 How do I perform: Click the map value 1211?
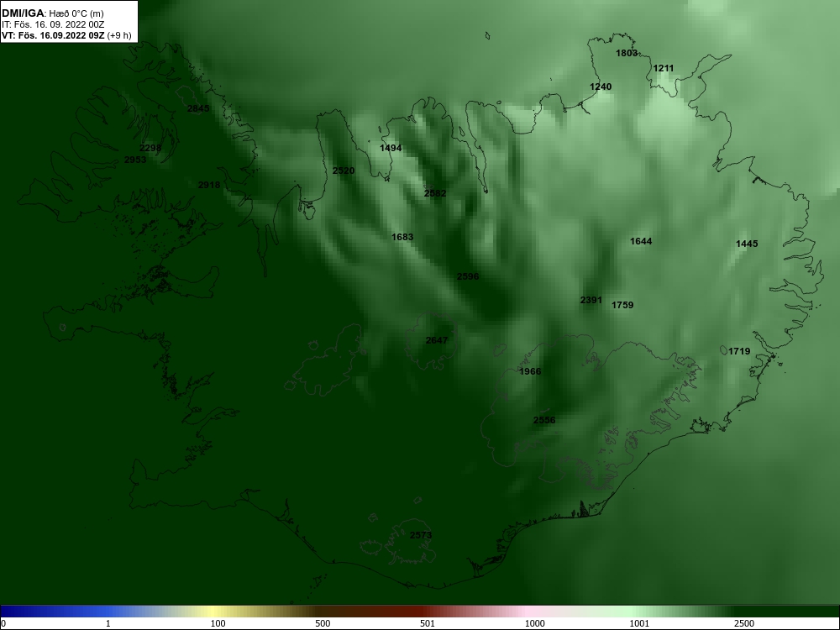pos(664,68)
